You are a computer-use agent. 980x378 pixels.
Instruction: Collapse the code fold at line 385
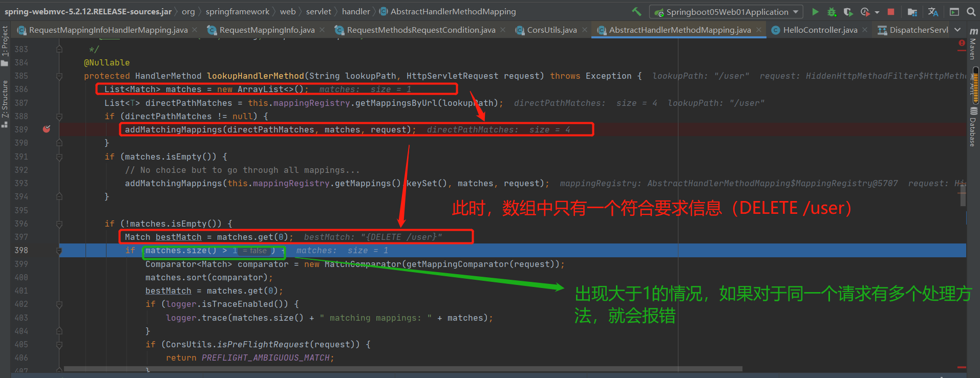pyautogui.click(x=59, y=76)
